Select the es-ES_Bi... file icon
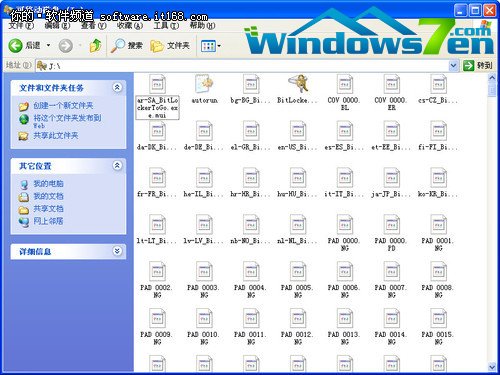The width and height of the screenshot is (500, 375). click(x=345, y=131)
